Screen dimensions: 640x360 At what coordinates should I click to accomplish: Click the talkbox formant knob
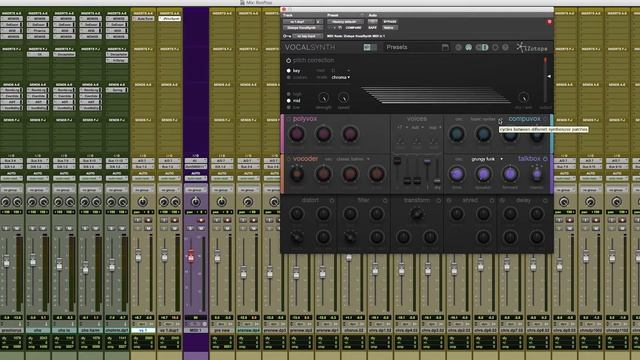(x=510, y=174)
